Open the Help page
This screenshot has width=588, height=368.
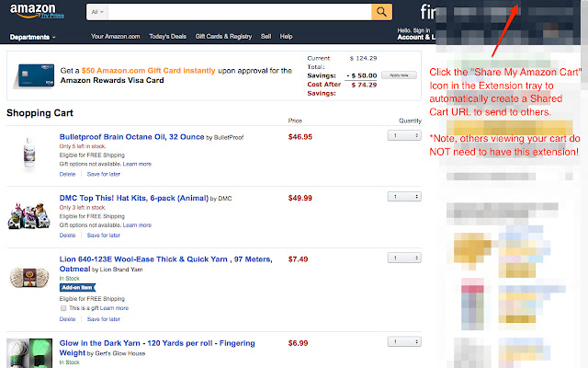(286, 37)
